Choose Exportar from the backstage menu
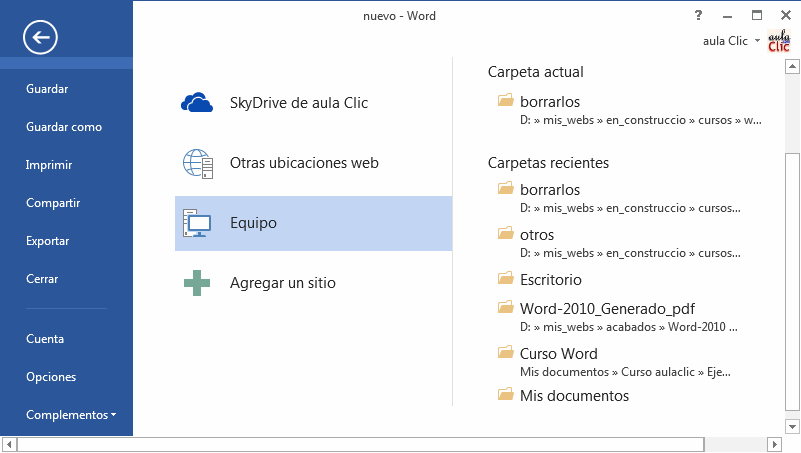 click(x=48, y=241)
